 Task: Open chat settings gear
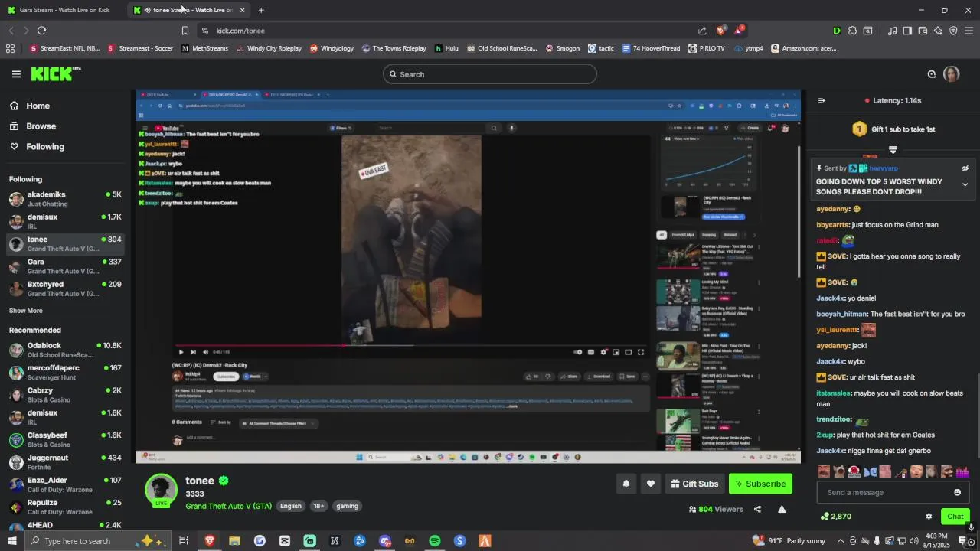point(929,517)
